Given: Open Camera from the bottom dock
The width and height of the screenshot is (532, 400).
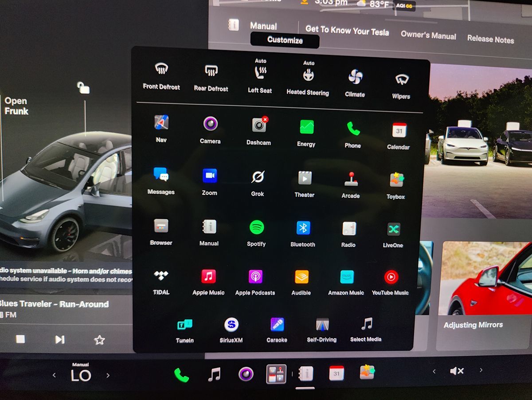Looking at the screenshot, I should coord(246,374).
